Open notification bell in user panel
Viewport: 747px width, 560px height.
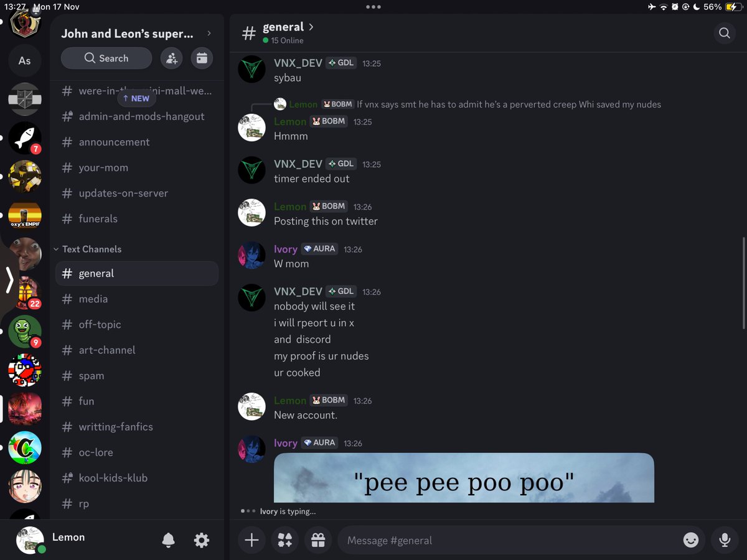168,540
